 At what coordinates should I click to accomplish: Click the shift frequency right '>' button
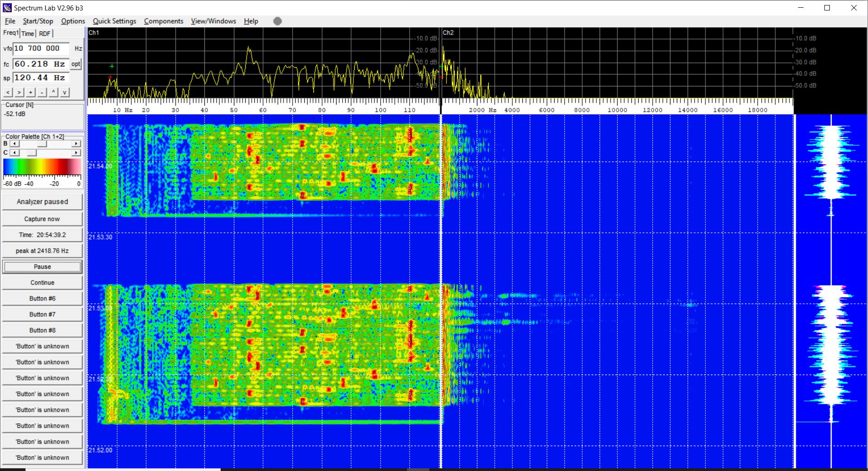point(19,92)
